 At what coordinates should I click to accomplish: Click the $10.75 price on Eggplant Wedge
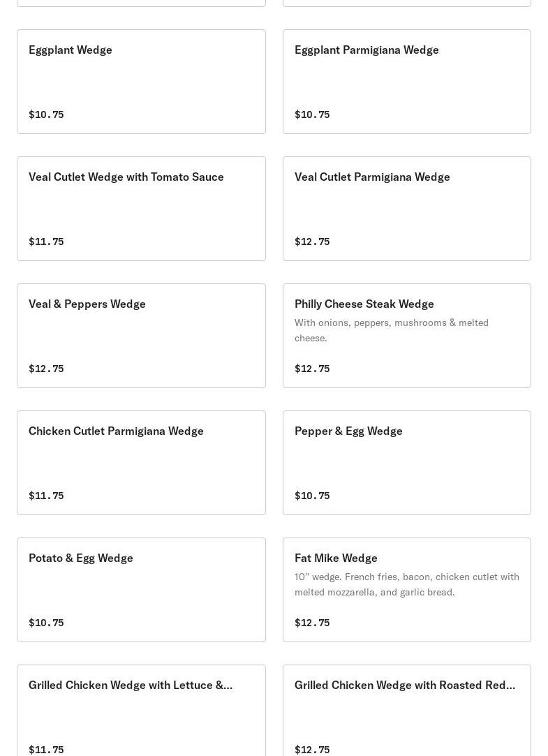tap(46, 114)
